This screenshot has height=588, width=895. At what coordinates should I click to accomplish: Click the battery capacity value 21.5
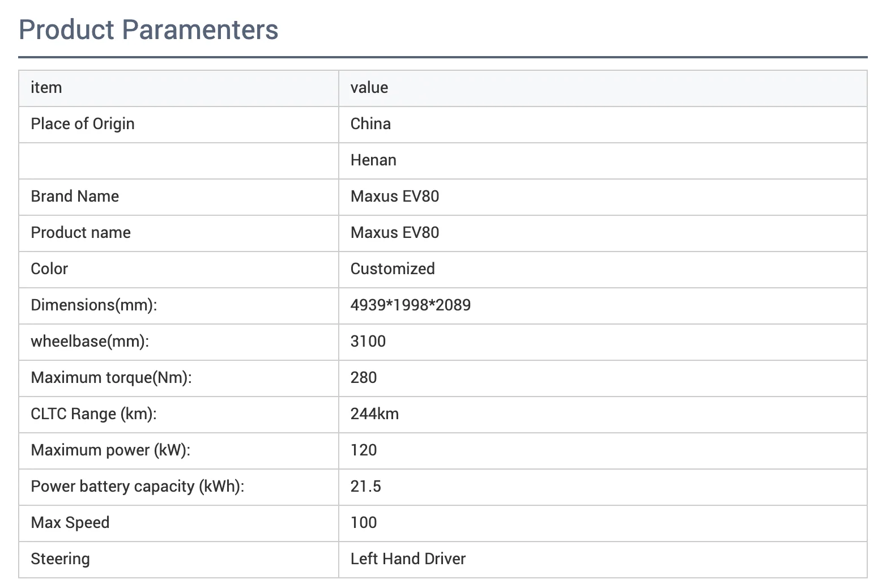point(366,487)
